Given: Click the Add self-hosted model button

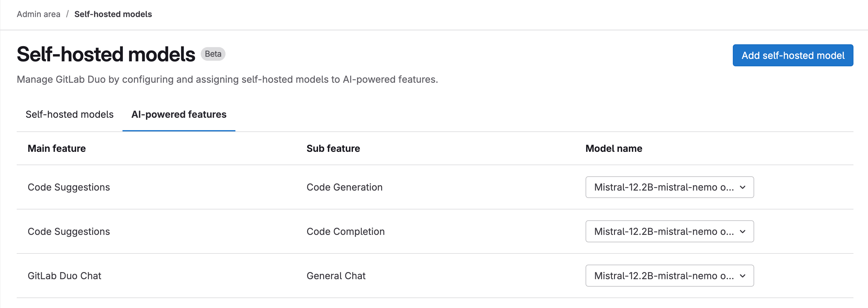Looking at the screenshot, I should 793,55.
